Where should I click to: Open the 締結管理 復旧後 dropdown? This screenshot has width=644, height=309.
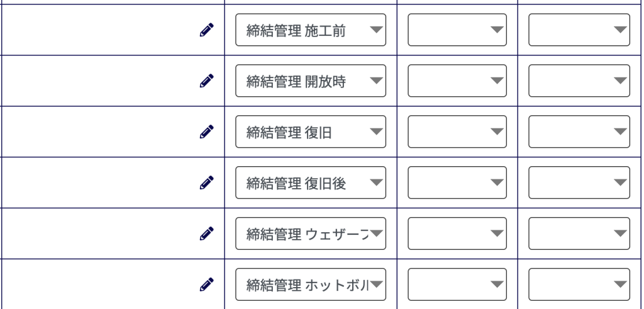(311, 183)
